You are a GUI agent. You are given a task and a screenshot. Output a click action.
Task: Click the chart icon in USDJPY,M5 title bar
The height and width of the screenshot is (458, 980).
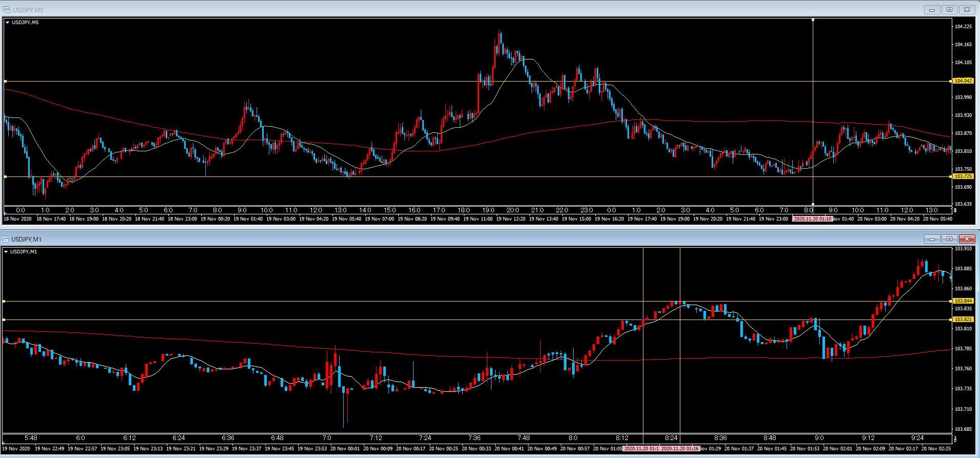pos(6,10)
